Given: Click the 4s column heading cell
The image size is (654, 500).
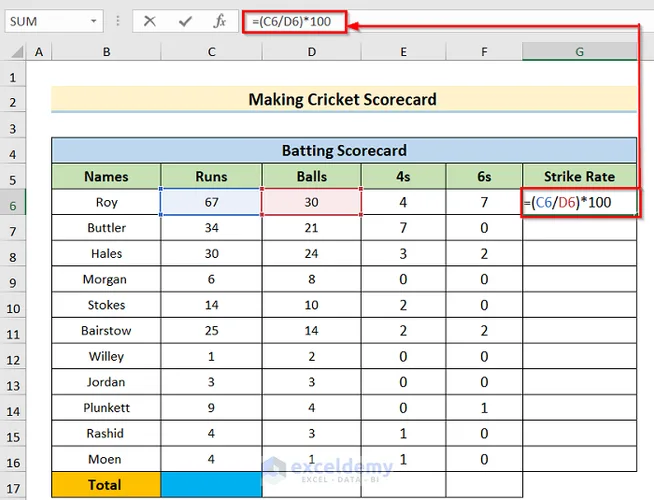Looking at the screenshot, I should 403,176.
